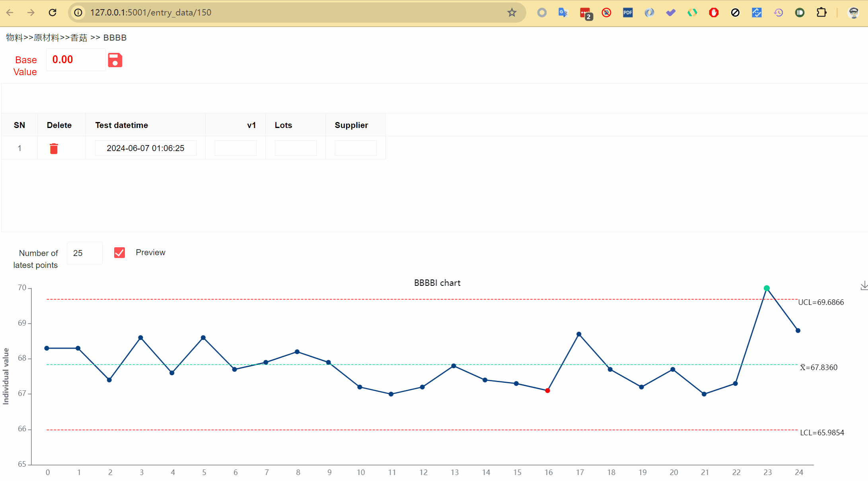The image size is (868, 481).
Task: Click the Base Value input field showing 0.00
Action: coord(76,60)
